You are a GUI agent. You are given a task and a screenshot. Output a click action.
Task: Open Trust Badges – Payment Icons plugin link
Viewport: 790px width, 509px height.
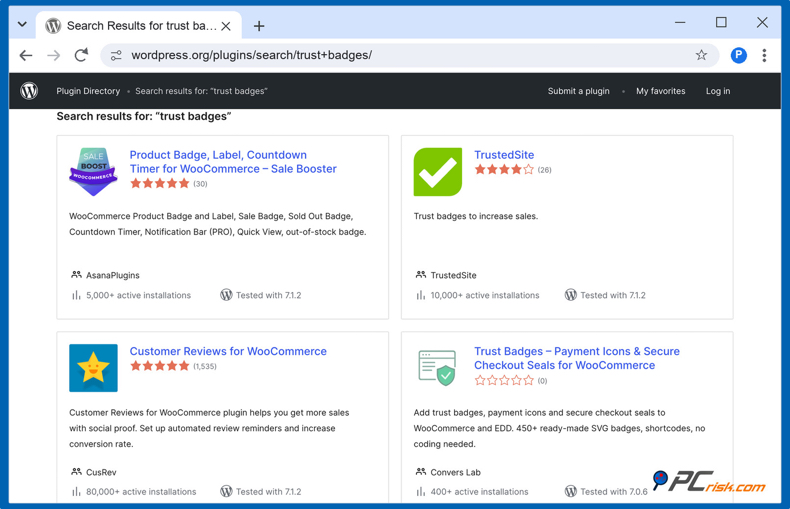pos(576,358)
